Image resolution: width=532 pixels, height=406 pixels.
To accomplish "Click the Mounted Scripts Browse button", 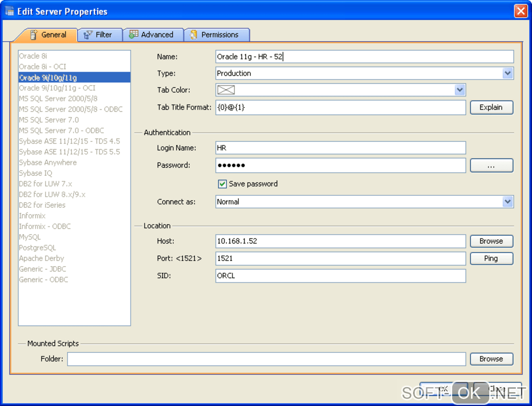I will [491, 359].
